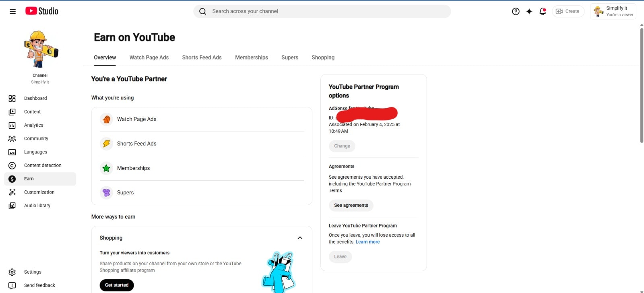The height and width of the screenshot is (293, 644).
Task: Click Get started under Shopping
Action: click(x=117, y=285)
